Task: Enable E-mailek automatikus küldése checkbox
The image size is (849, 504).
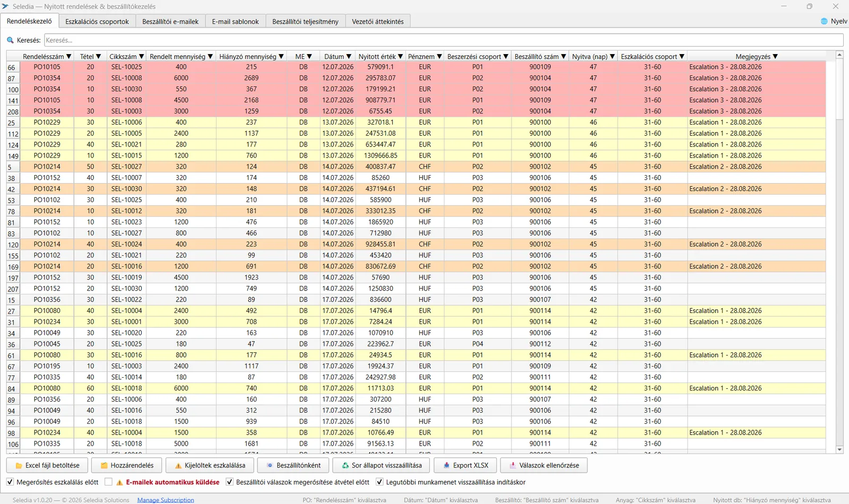Action: click(x=109, y=482)
